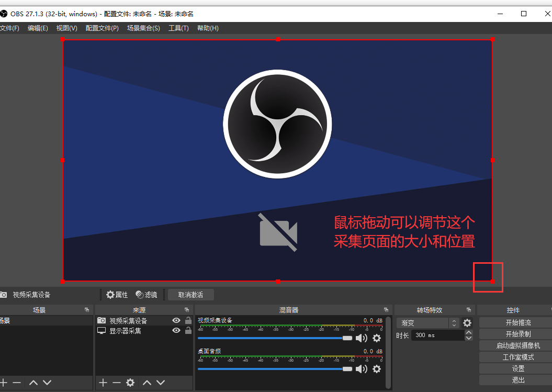Move source up with arrow

[x=147, y=383]
